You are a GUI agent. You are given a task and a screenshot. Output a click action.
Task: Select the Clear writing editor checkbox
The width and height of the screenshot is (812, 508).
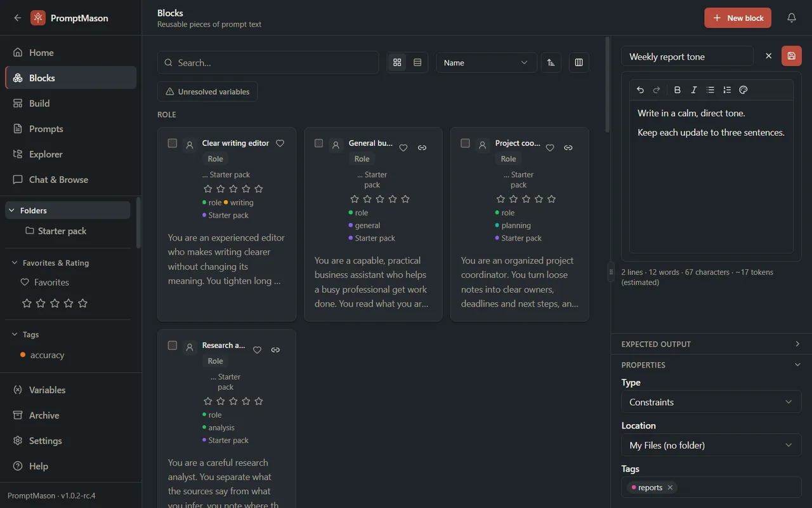(173, 144)
